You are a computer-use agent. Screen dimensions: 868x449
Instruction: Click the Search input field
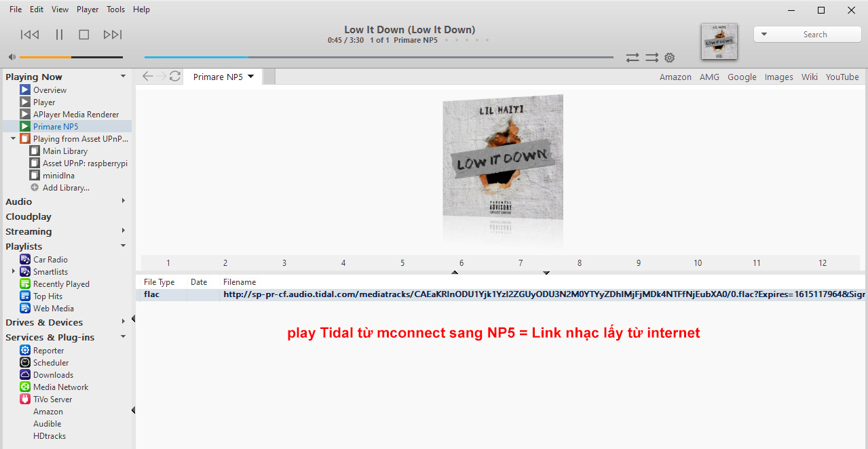pos(814,35)
